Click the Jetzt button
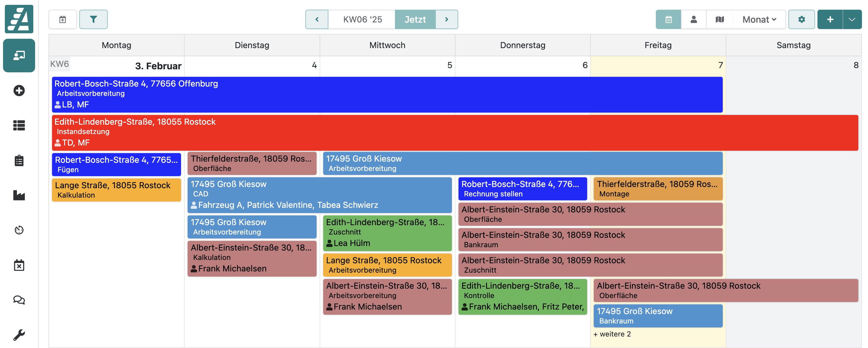The image size is (868, 348). [415, 20]
